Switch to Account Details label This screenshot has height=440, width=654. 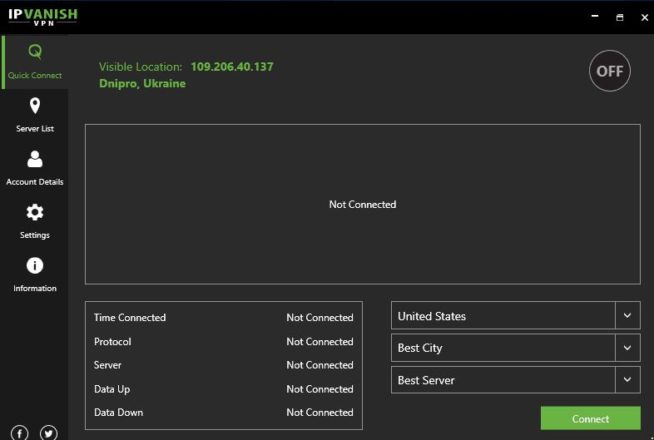[x=35, y=182]
